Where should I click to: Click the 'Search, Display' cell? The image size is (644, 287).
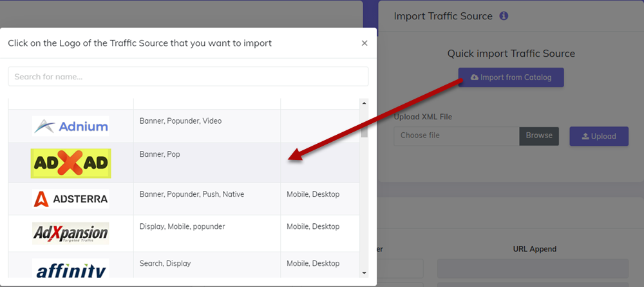tap(207, 265)
